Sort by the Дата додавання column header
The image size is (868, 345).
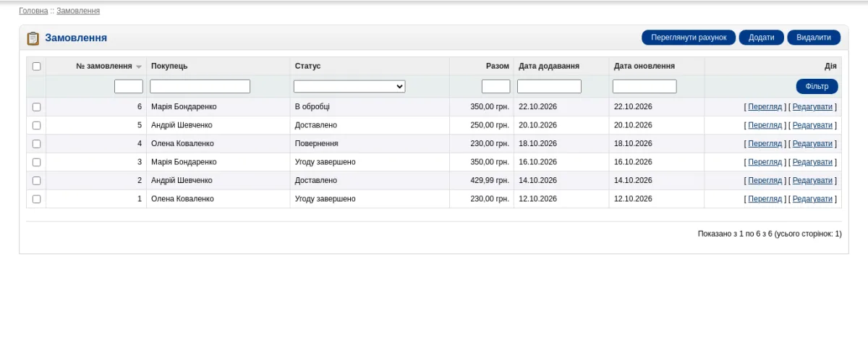(x=549, y=66)
